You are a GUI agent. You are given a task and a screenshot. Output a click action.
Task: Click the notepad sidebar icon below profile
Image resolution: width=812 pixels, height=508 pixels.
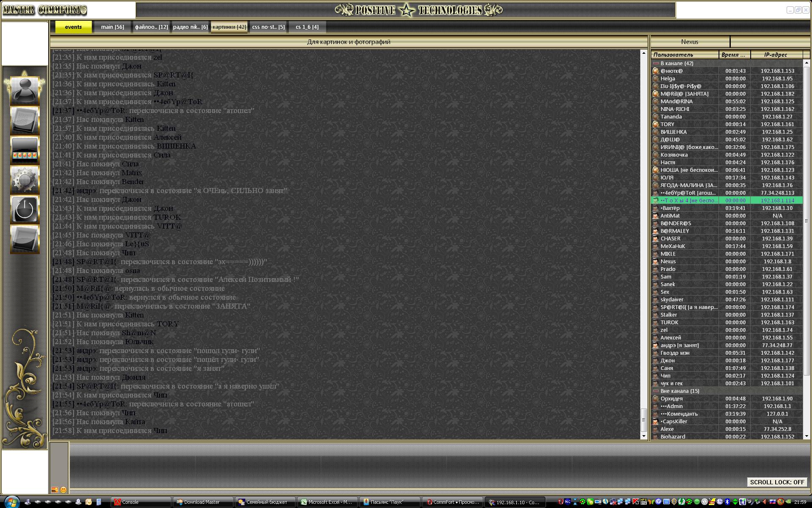[25, 120]
